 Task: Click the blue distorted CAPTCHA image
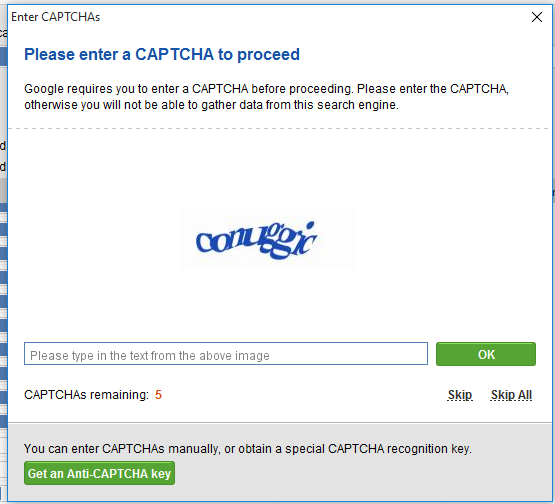[257, 240]
